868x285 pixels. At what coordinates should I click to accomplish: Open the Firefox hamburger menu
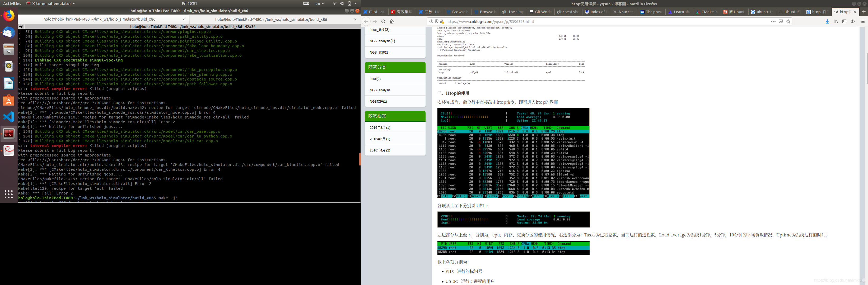coord(863,21)
